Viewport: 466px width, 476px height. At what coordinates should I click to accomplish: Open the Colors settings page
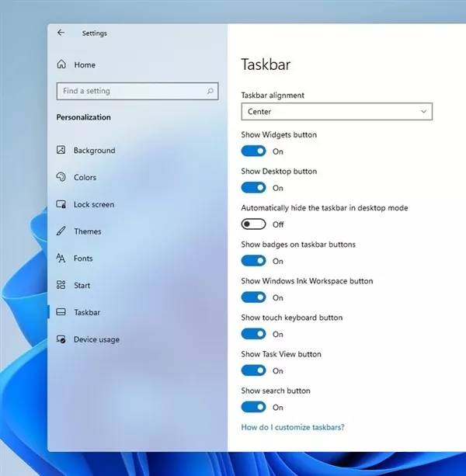click(85, 177)
